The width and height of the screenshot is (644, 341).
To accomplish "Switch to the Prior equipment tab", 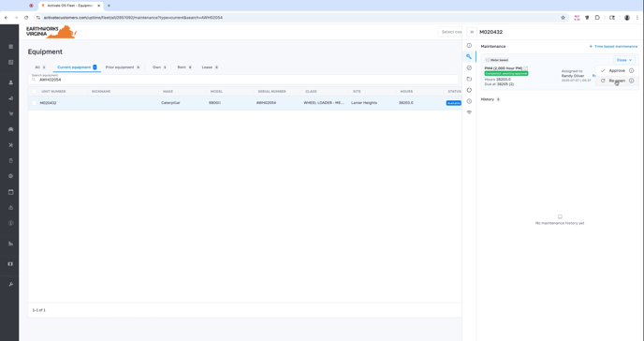I will click(x=123, y=67).
